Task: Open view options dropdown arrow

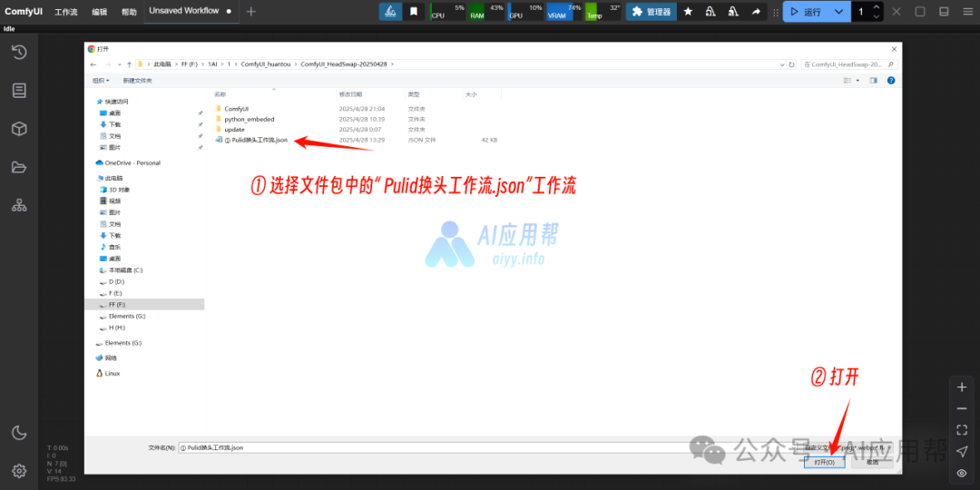Action: pyautogui.click(x=857, y=81)
